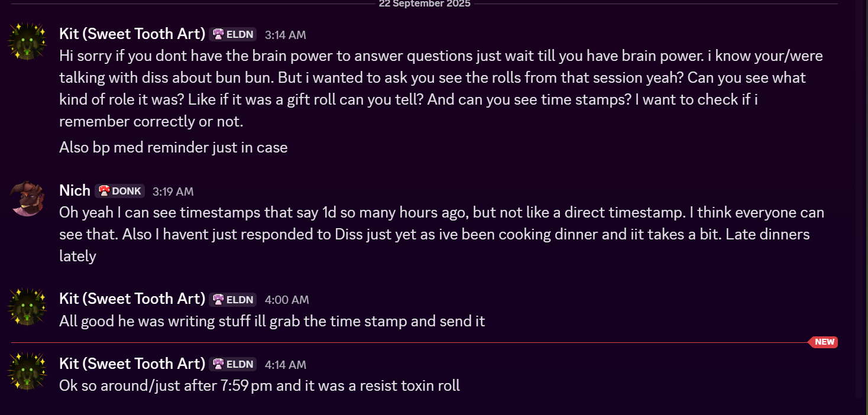Click Kit's avatar on the 4:14 AM message
Screen dimensions: 868x415
(x=27, y=371)
